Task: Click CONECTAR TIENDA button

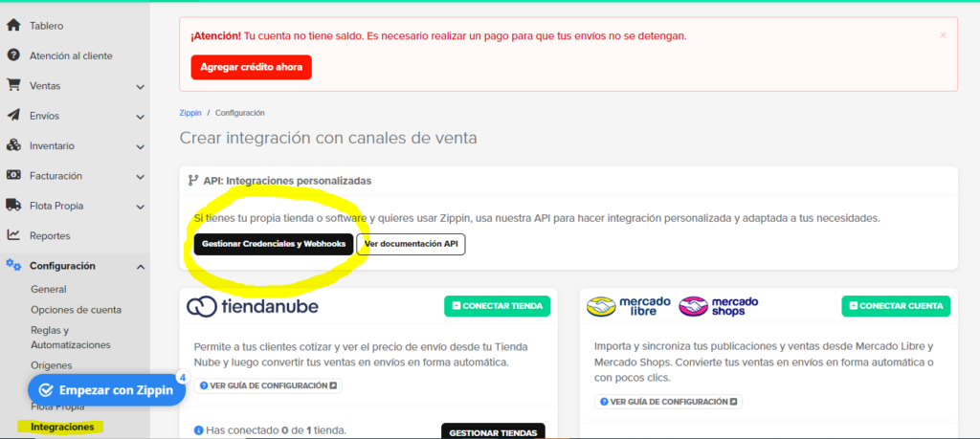Action: [x=498, y=306]
